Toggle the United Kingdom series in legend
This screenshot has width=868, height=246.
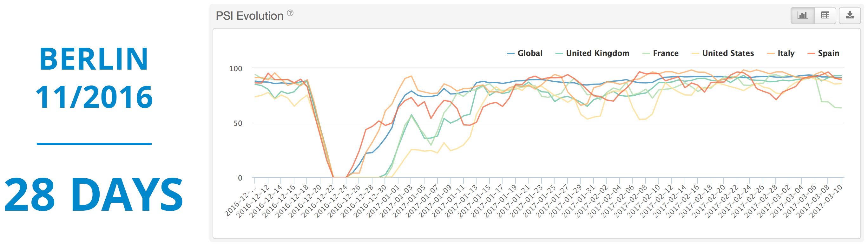click(x=597, y=53)
